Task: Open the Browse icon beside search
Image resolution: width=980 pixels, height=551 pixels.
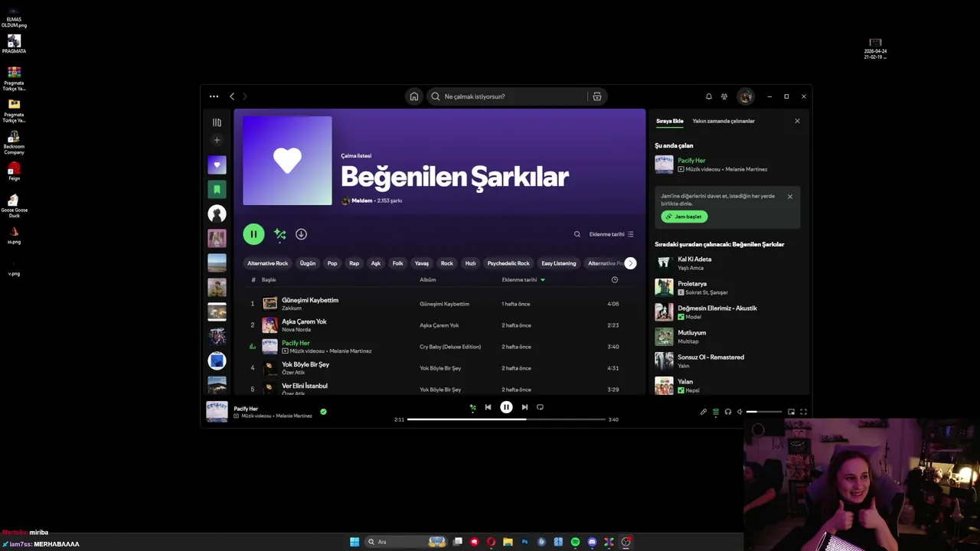Action: tap(597, 96)
